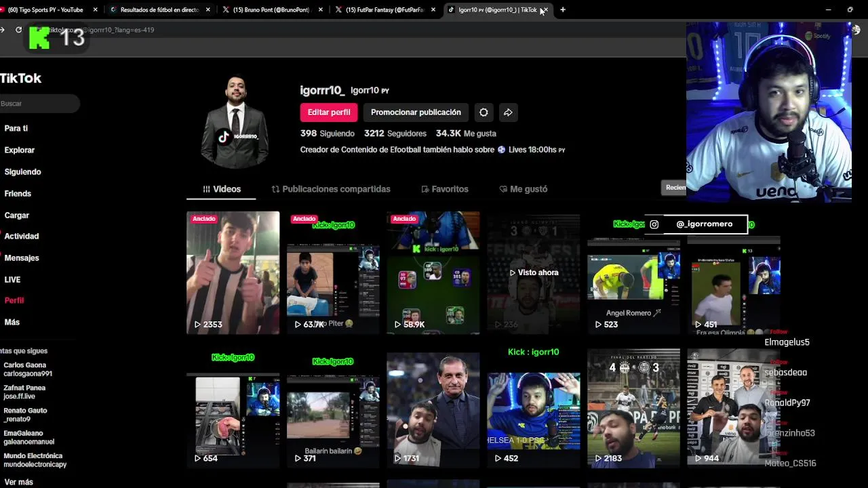Open new browser tab with plus icon

(x=563, y=9)
